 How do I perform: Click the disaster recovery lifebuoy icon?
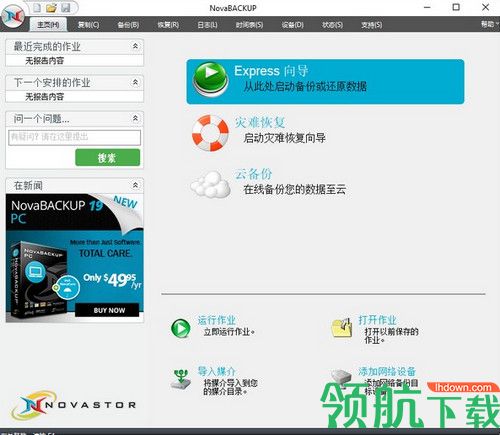pyautogui.click(x=210, y=133)
